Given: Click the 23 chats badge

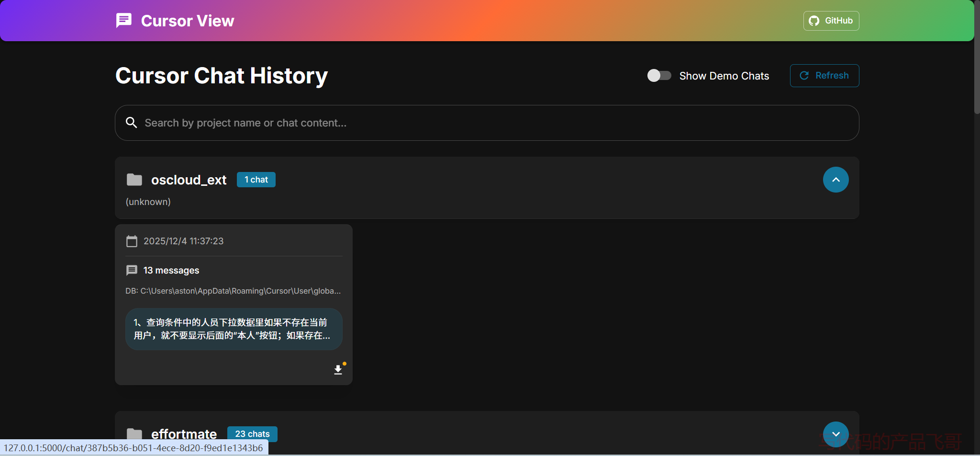Looking at the screenshot, I should point(252,434).
